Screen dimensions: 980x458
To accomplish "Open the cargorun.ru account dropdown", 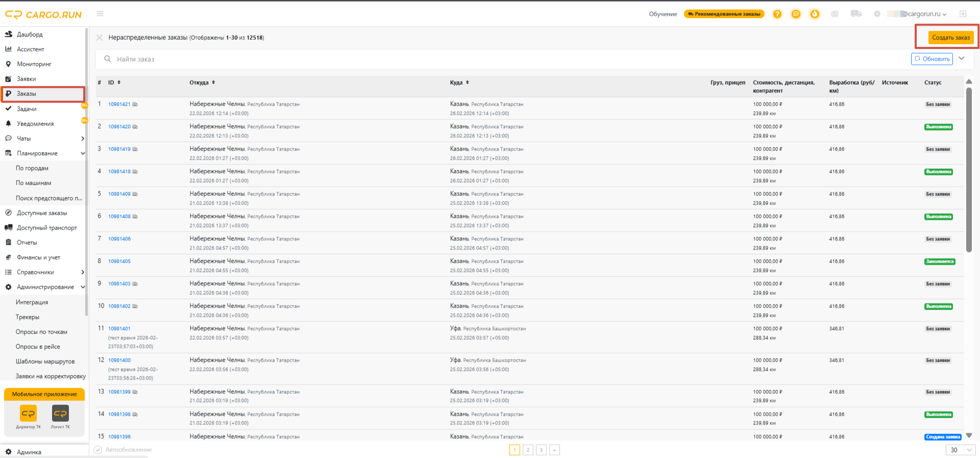I will (917, 14).
